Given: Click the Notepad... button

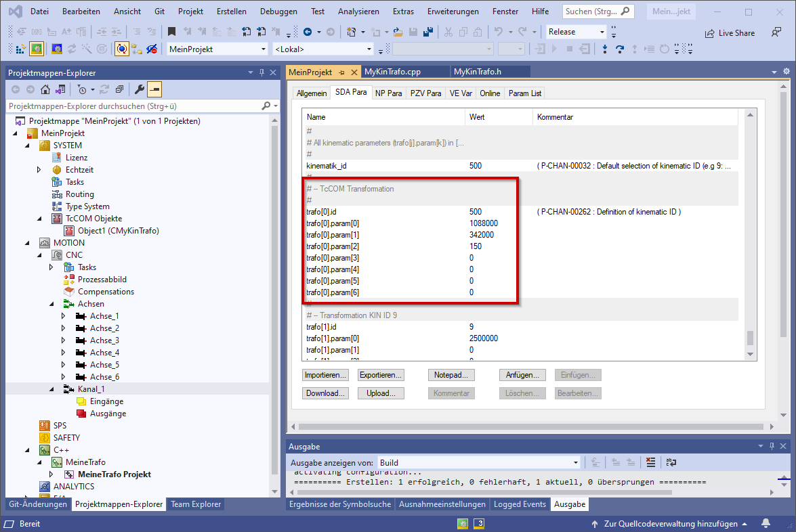Looking at the screenshot, I should point(451,375).
